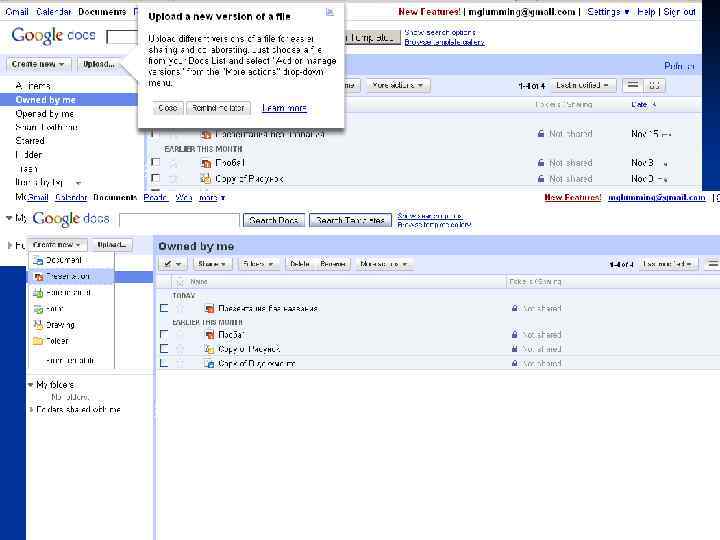The width and height of the screenshot is (720, 540).
Task: Open More actions dropdown in top window
Action: [398, 85]
